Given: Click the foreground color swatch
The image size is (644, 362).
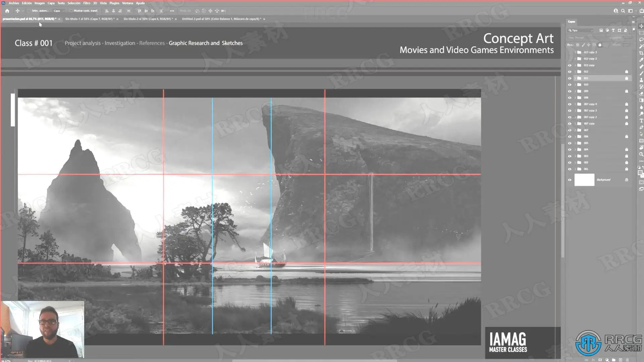Looking at the screenshot, I should [x=640, y=172].
